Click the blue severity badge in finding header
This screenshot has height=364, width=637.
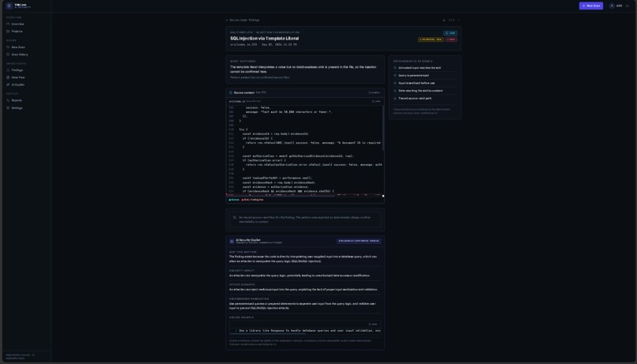click(450, 33)
